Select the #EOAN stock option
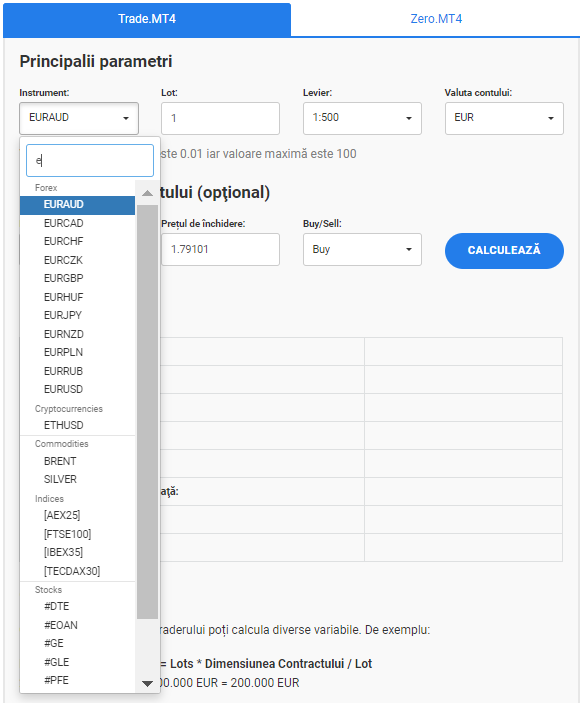Image resolution: width=581 pixels, height=703 pixels. point(78,625)
